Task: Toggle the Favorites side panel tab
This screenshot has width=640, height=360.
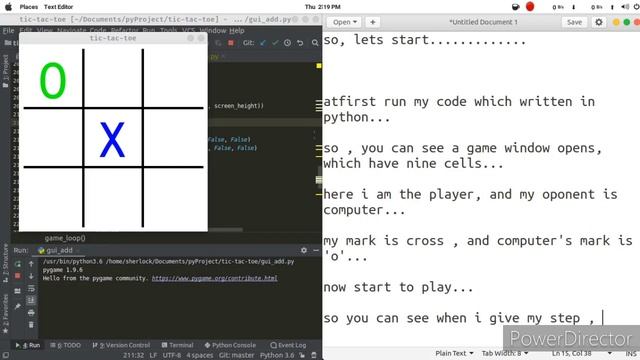Action: (x=5, y=313)
